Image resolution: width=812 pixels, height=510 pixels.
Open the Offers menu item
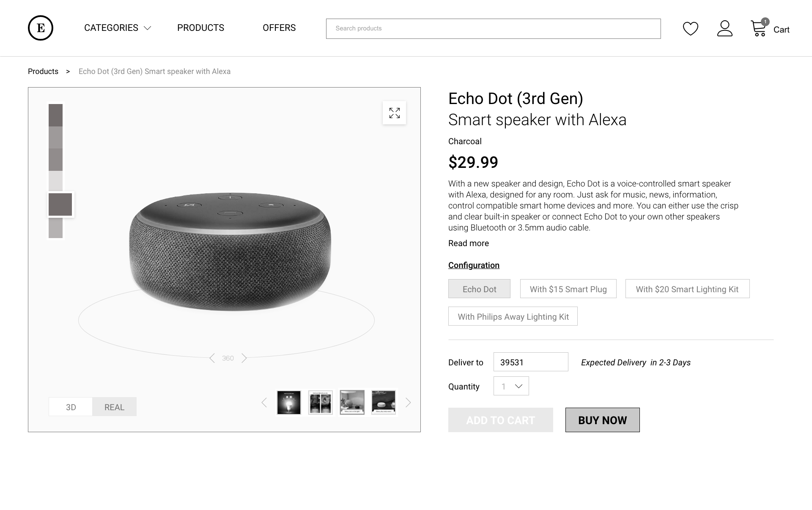(279, 28)
